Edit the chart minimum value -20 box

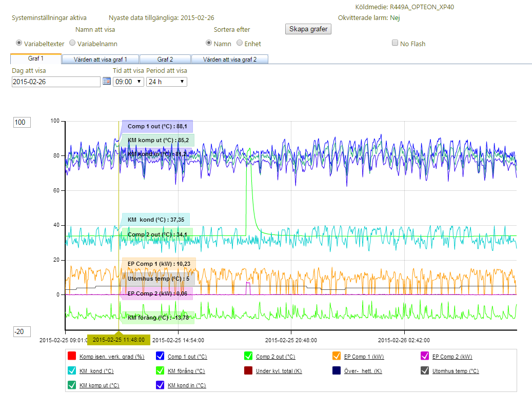22,331
